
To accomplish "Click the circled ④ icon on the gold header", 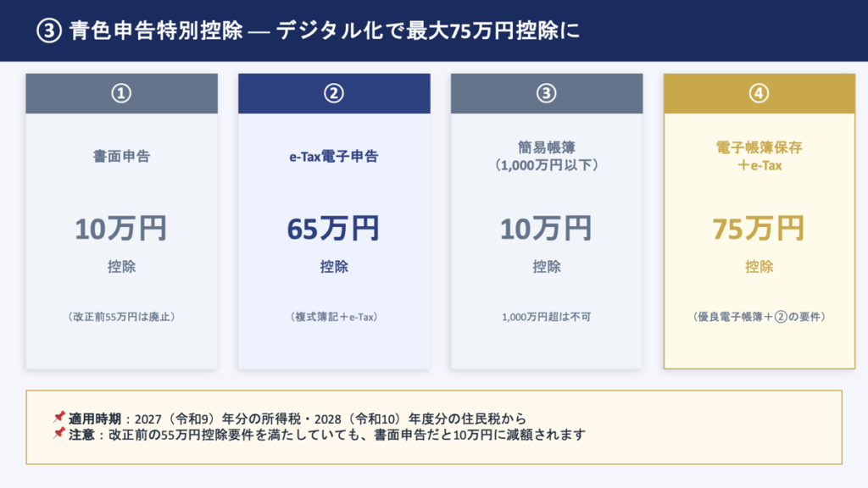I will (x=759, y=94).
